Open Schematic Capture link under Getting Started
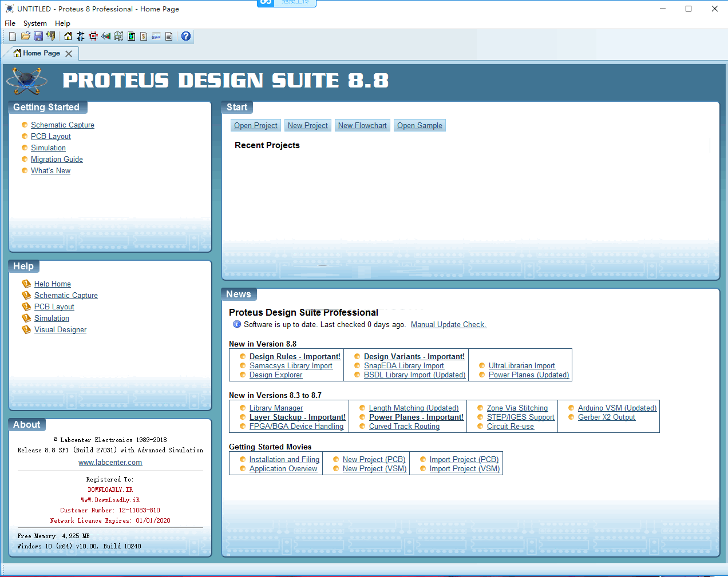The image size is (728, 577). click(62, 125)
